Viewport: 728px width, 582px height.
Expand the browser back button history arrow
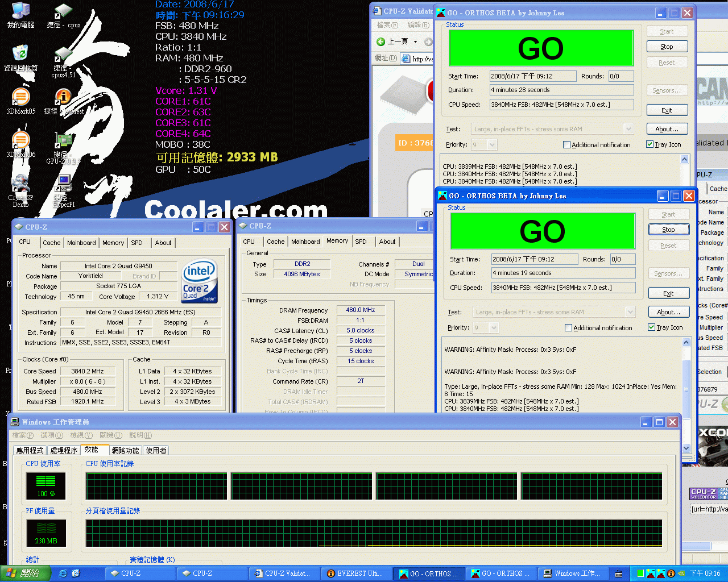tap(415, 41)
